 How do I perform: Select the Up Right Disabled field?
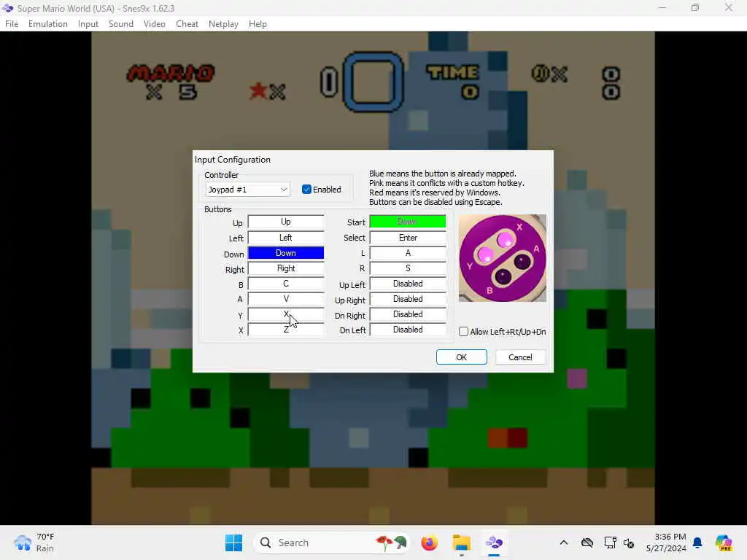click(408, 299)
